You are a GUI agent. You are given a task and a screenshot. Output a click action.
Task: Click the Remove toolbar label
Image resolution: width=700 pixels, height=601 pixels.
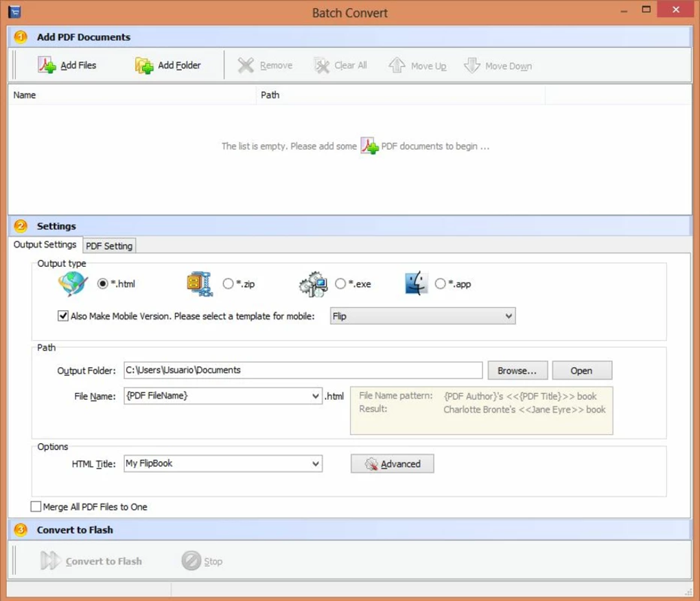(x=276, y=66)
